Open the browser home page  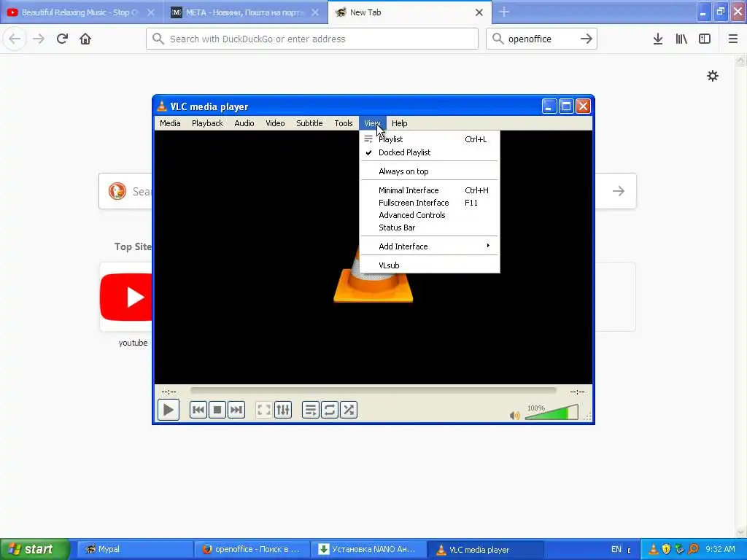(85, 39)
